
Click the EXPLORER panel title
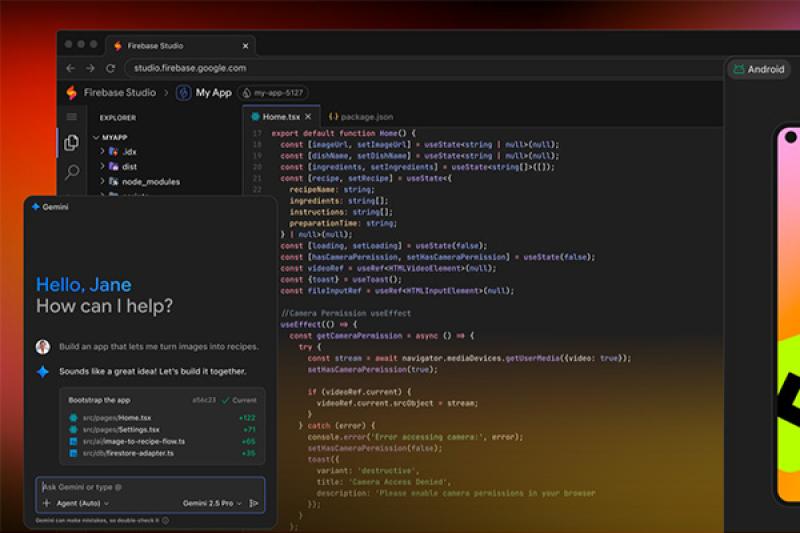tap(118, 118)
